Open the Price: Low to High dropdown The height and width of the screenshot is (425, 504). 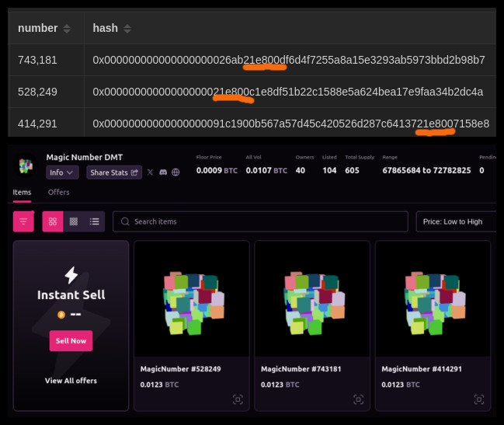(456, 221)
